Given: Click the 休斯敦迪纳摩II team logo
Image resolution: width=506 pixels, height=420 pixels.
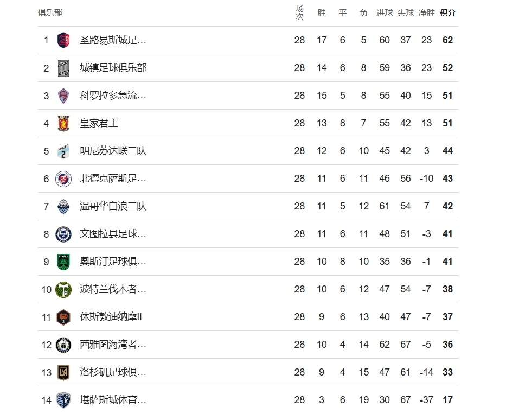Looking at the screenshot, I should click(x=63, y=317).
